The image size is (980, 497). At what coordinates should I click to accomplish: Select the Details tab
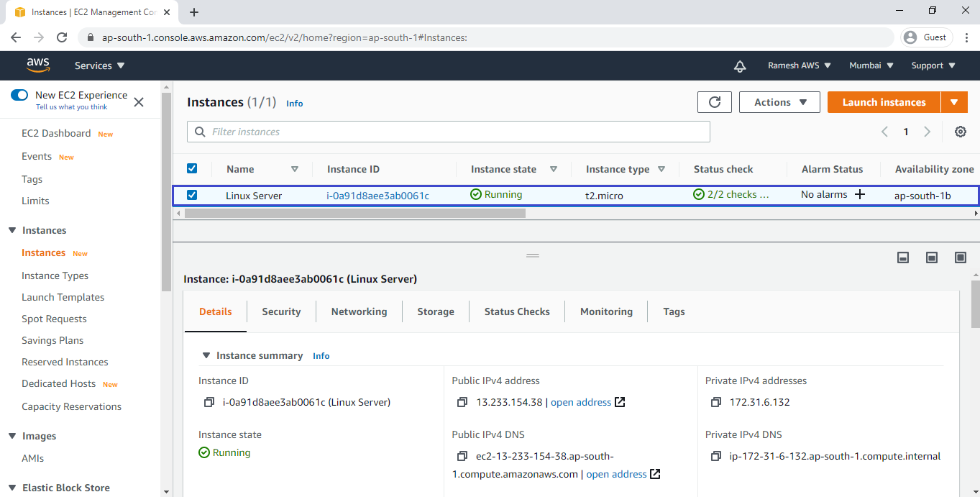click(216, 311)
